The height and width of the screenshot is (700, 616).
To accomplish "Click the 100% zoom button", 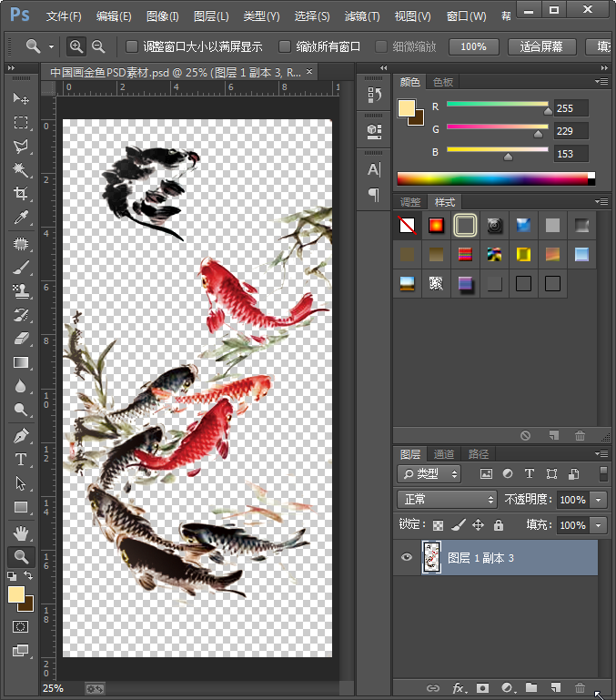I will click(473, 46).
